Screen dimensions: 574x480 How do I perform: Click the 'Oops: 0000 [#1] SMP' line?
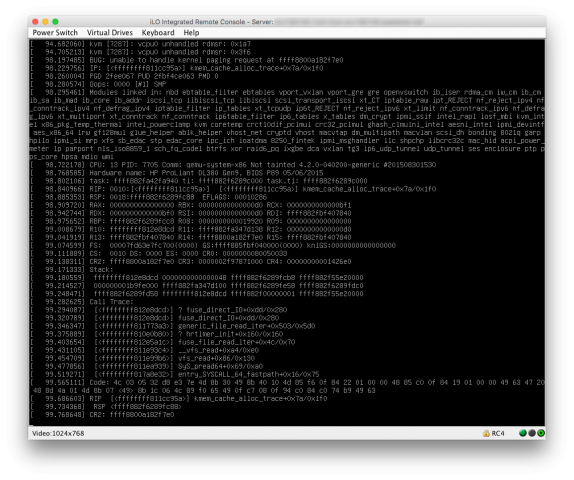coord(98,84)
